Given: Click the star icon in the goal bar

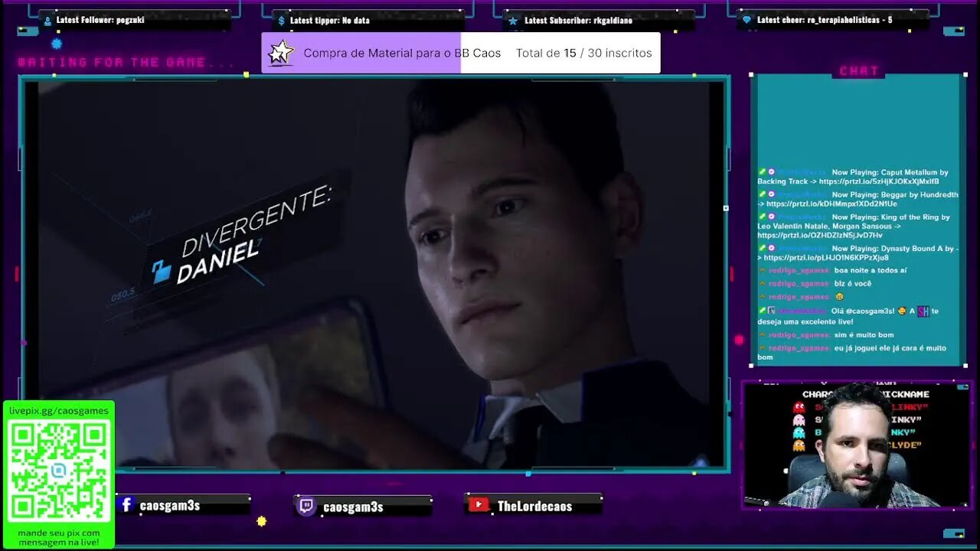Looking at the screenshot, I should click(281, 53).
